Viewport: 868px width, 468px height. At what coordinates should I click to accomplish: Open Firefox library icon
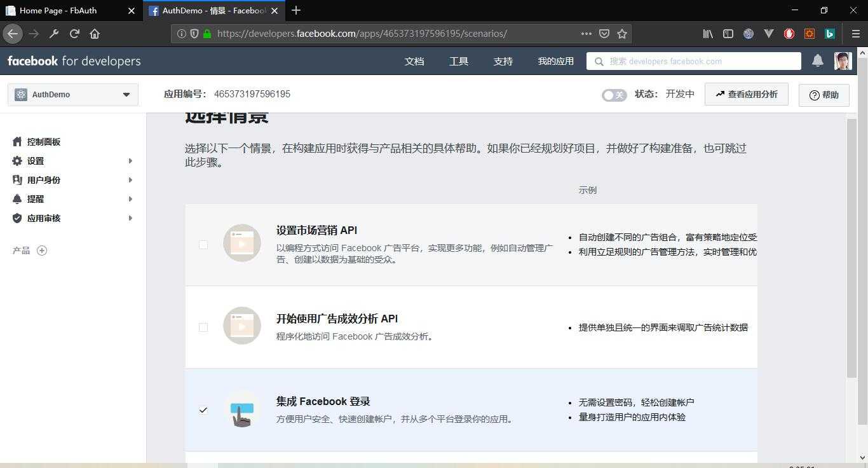(x=708, y=34)
